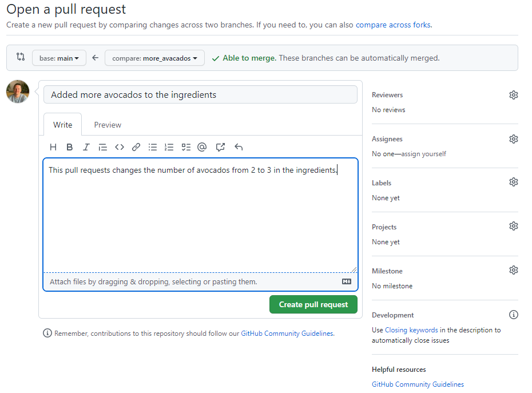The image size is (532, 393).
Task: Add a task list via the toolbar
Action: pos(185,147)
